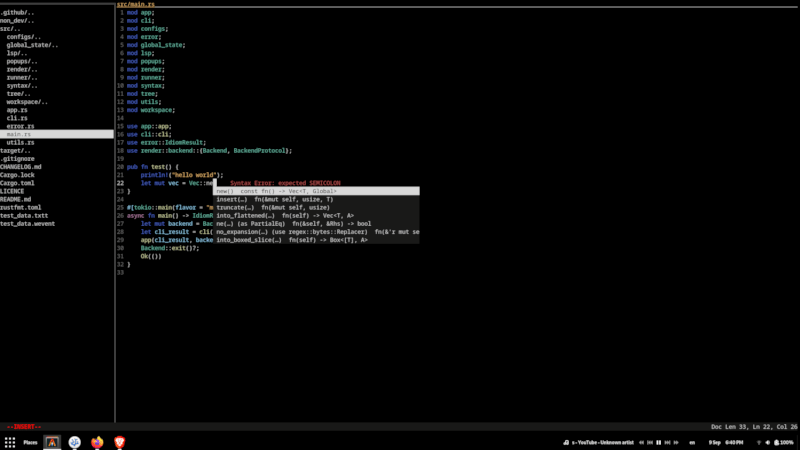The height and width of the screenshot is (450, 800).
Task: Open error.rs in the file tree
Action: pos(21,126)
